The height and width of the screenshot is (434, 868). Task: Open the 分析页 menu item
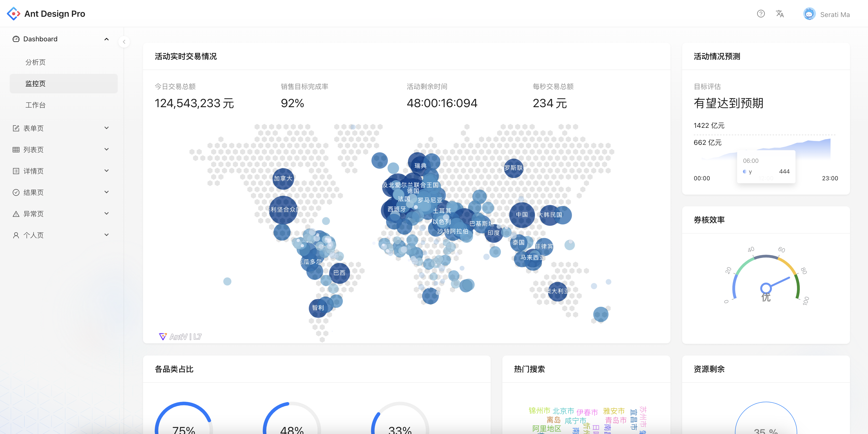[64, 62]
